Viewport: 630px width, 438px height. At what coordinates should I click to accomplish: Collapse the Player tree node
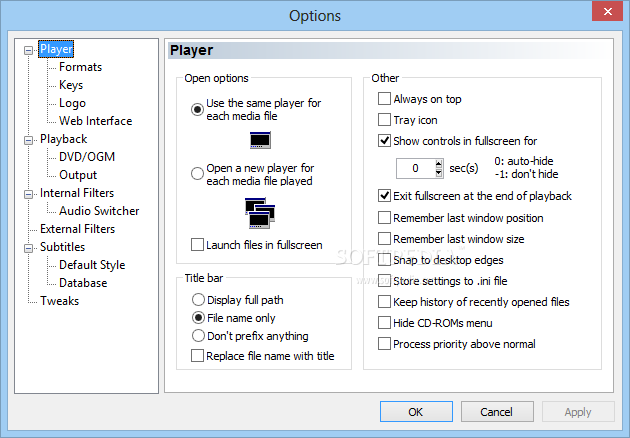coord(28,50)
